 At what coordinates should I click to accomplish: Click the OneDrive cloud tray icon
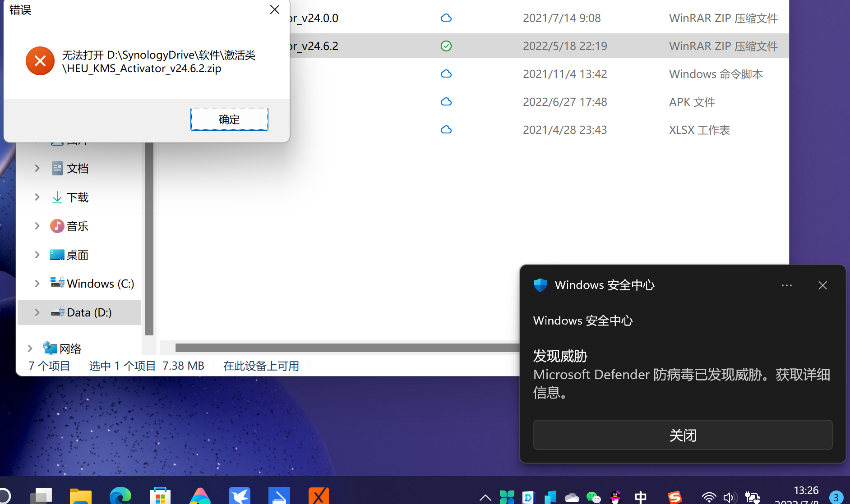[x=572, y=498]
